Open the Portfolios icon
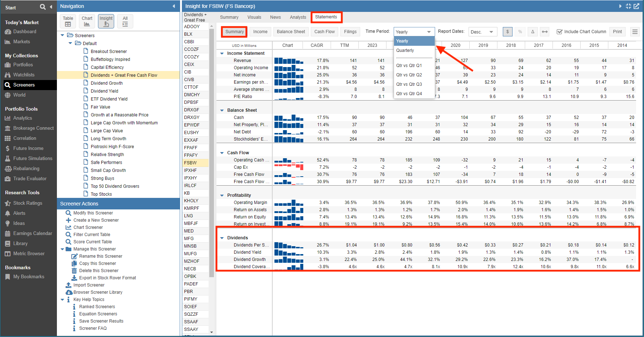This screenshot has height=337, width=644. point(8,65)
